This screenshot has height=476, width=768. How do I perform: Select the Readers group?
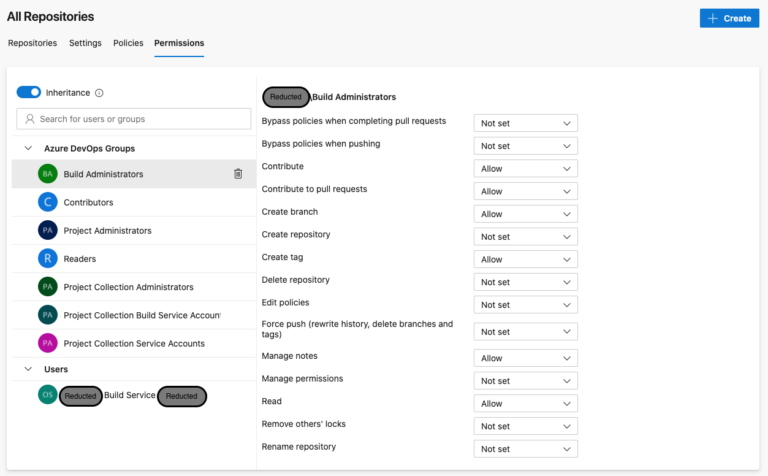pos(134,259)
